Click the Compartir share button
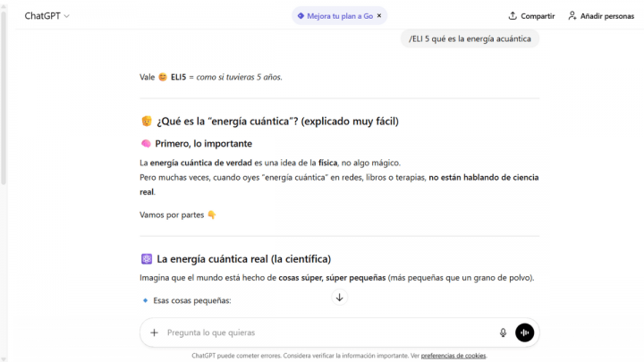644x362 pixels. pyautogui.click(x=531, y=16)
